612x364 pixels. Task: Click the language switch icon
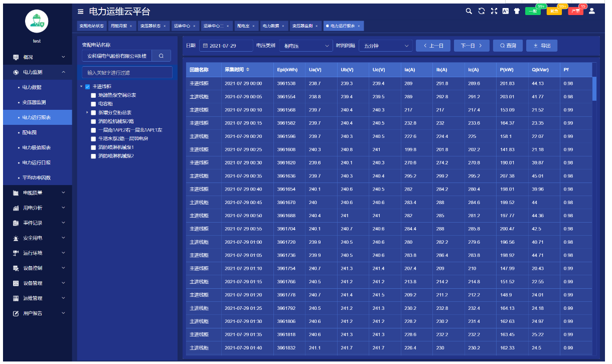[506, 11]
